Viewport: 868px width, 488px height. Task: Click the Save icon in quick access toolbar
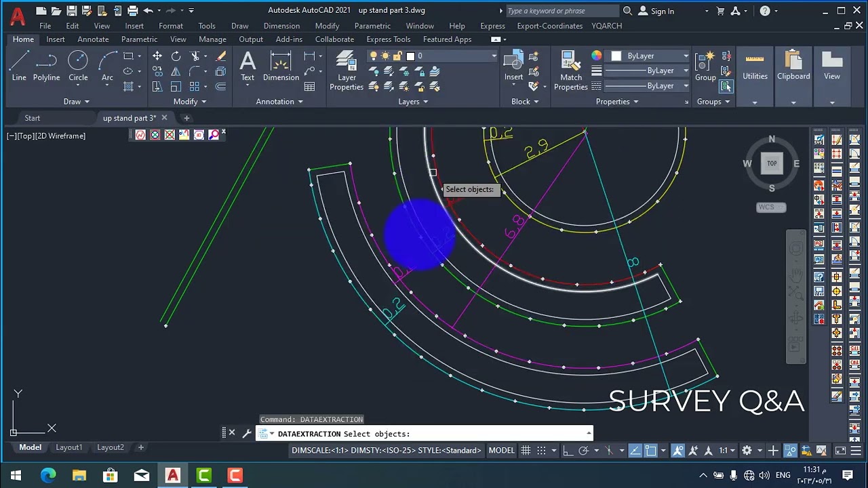click(x=71, y=11)
